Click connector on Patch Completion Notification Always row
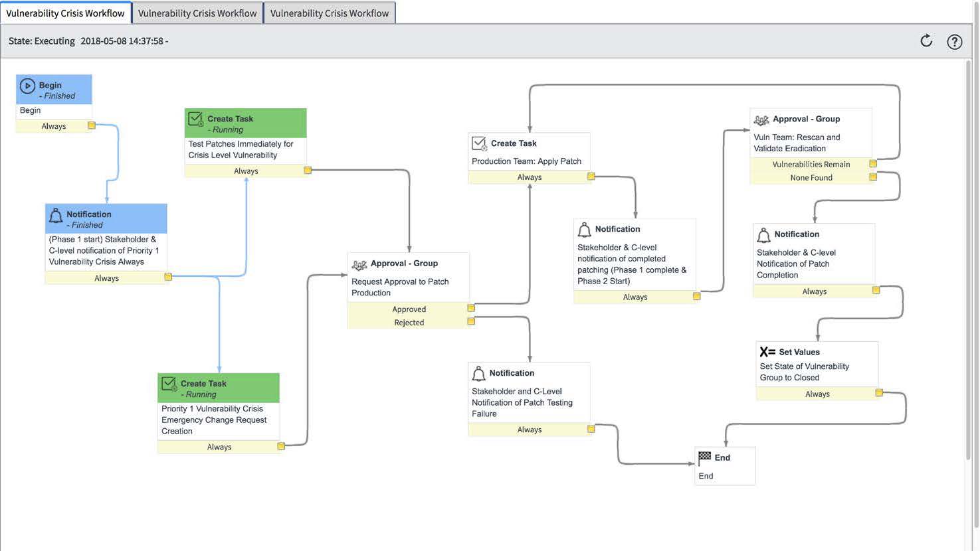This screenshot has width=980, height=551. coord(876,290)
